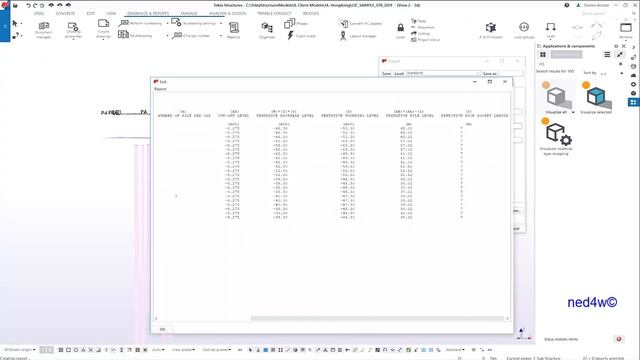Click the Show hidden items label
The image size is (640, 360).
(561, 339)
